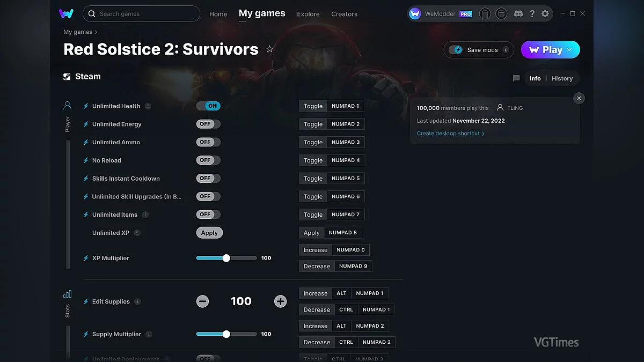Select the Skills Instant Cooldown label
The height and width of the screenshot is (362, 644).
pyautogui.click(x=126, y=179)
